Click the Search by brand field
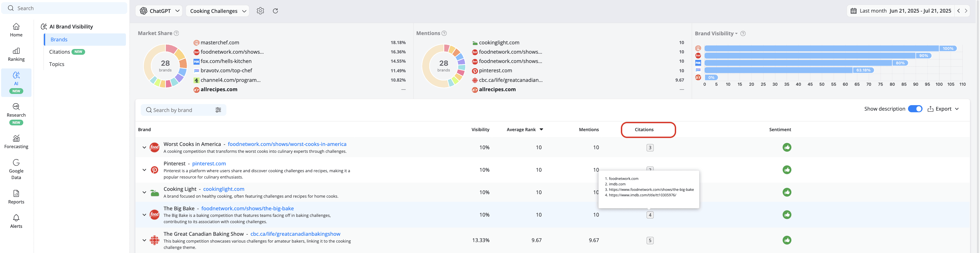Viewport: 980px width, 253px height. click(183, 110)
